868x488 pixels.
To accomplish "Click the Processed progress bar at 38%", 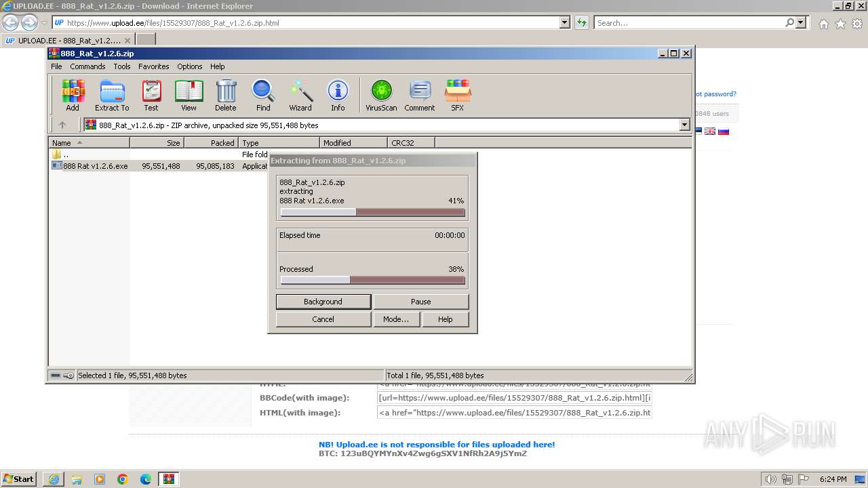I will pyautogui.click(x=373, y=280).
